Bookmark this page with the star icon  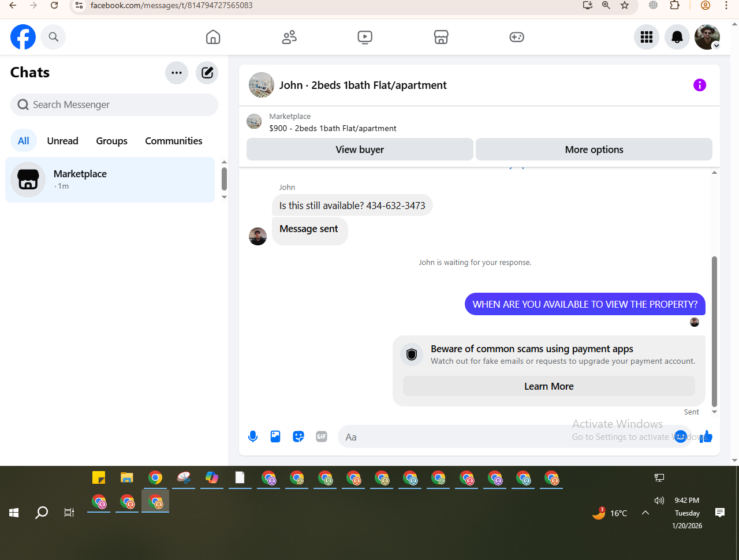[625, 5]
